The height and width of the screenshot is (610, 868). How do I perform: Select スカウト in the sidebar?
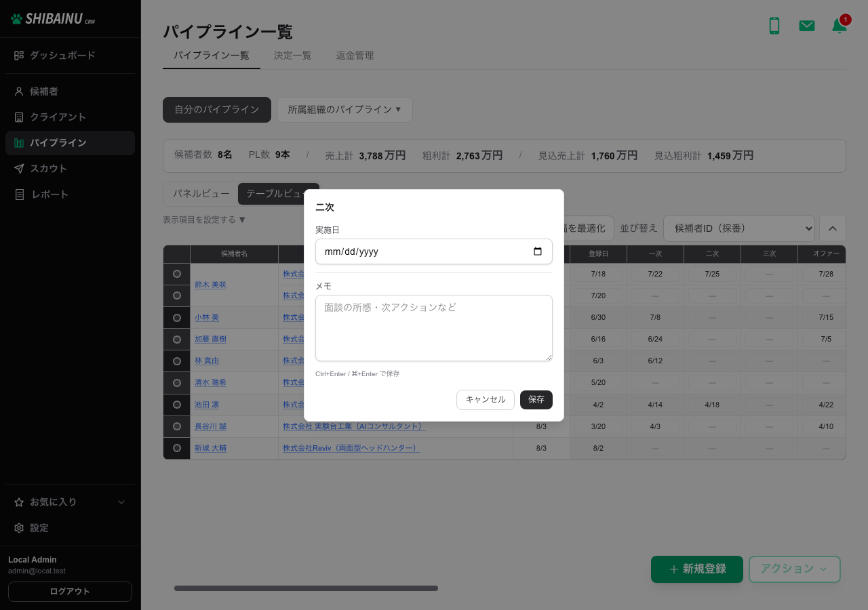(70, 169)
